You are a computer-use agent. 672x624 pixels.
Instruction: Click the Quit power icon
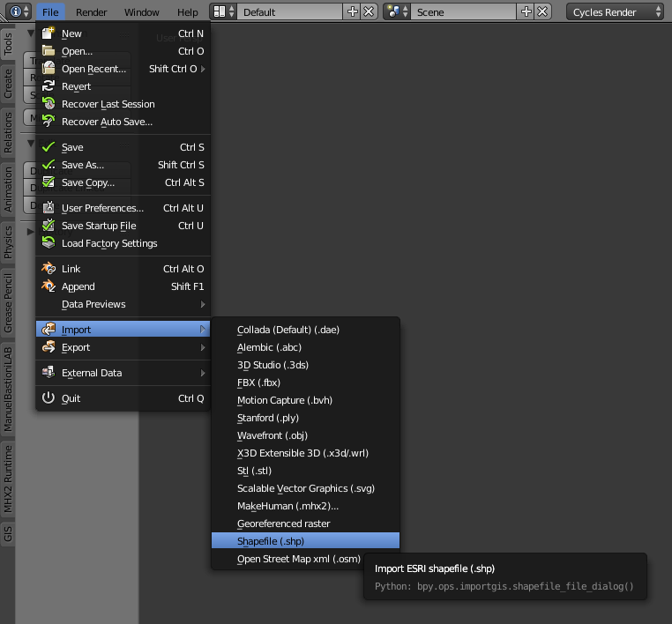[49, 397]
